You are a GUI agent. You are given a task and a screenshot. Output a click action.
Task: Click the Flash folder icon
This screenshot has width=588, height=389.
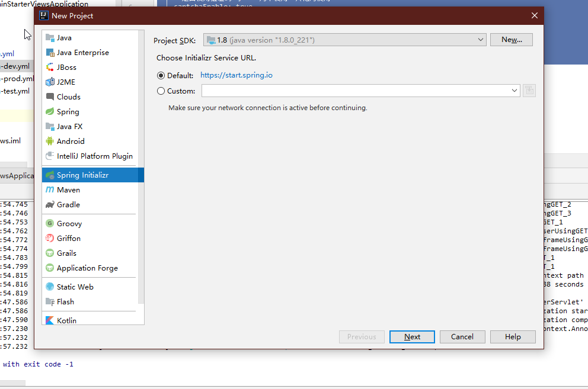tap(50, 302)
